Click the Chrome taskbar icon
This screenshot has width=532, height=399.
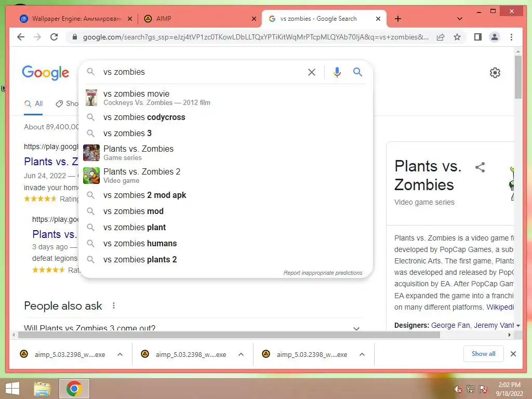(74, 389)
